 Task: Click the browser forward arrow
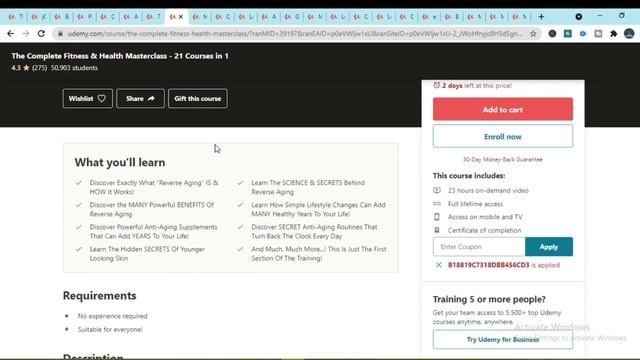click(x=25, y=34)
